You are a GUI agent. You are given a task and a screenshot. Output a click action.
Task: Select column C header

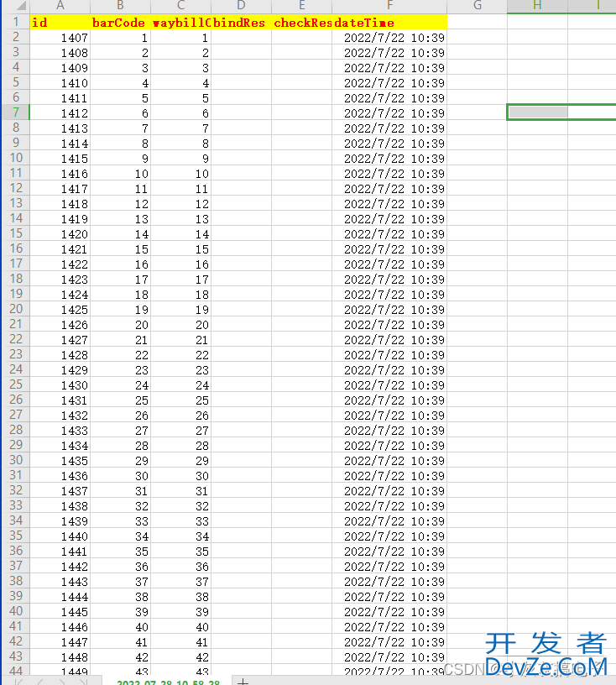pyautogui.click(x=181, y=6)
